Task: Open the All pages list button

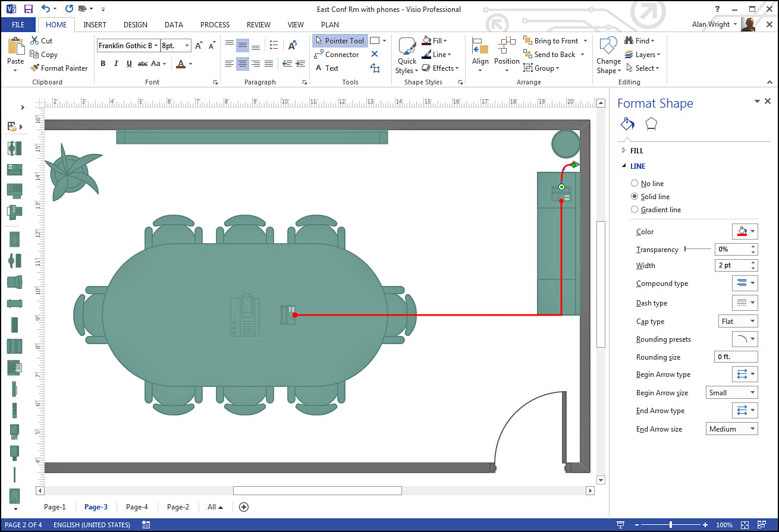Action: 215,507
